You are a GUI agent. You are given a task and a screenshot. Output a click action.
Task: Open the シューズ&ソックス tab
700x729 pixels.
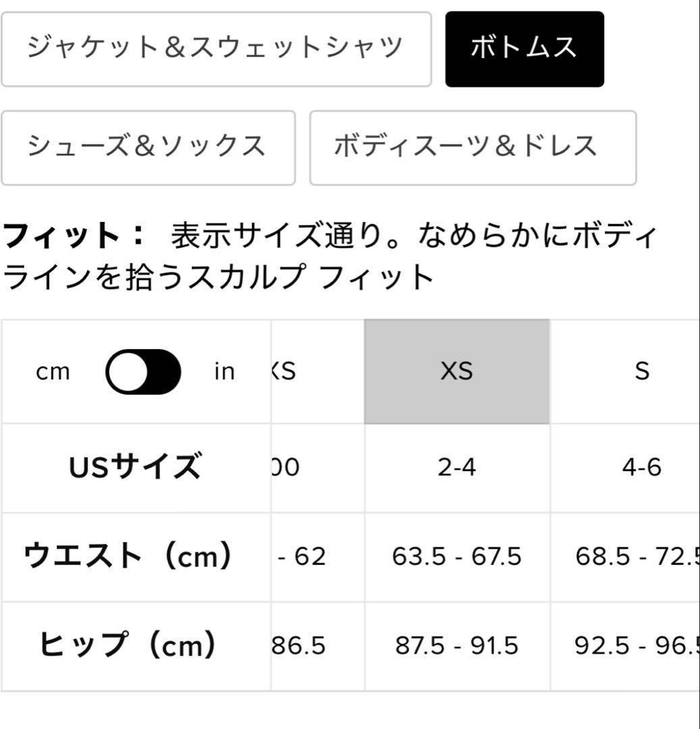point(148,147)
